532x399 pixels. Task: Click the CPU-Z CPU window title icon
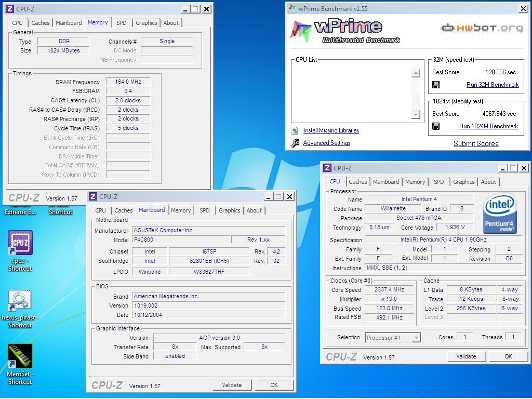tap(327, 168)
